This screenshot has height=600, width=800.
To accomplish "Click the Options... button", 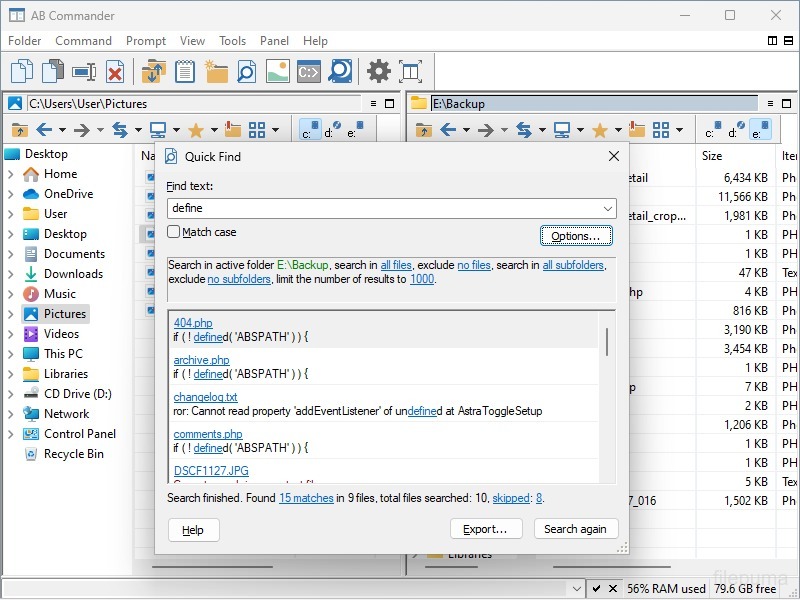I will click(575, 236).
